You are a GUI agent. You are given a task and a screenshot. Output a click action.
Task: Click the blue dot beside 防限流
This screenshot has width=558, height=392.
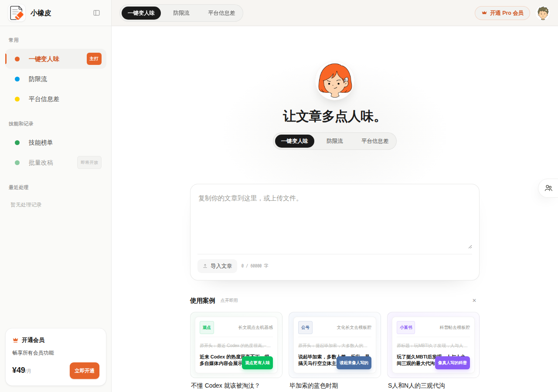(17, 79)
